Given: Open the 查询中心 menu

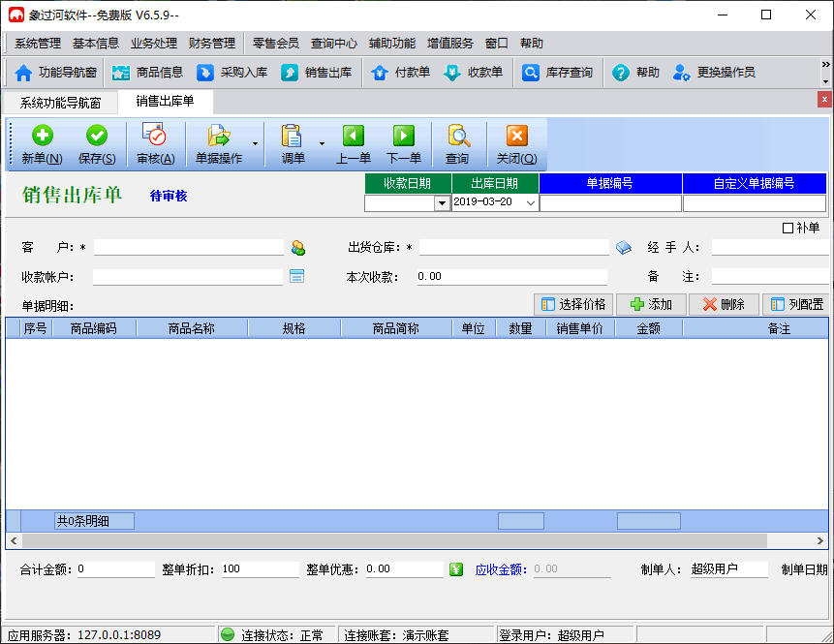Looking at the screenshot, I should coord(333,44).
